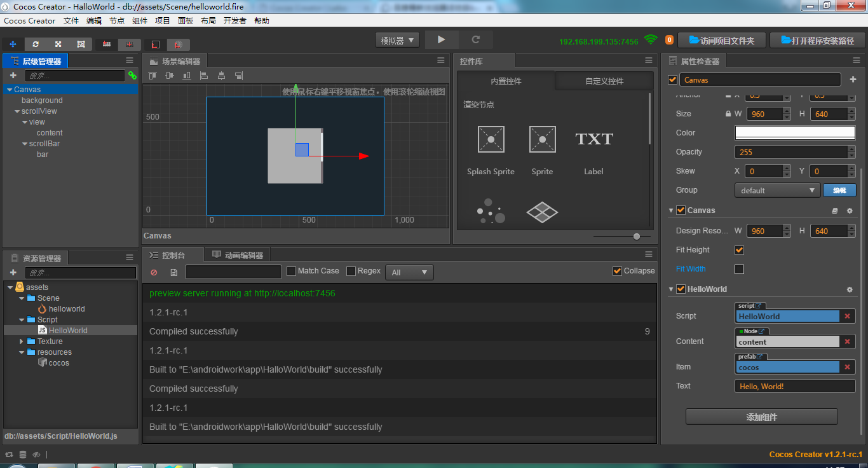The image size is (868, 468).
Task: Create a new asset with plus icon
Action: click(13, 272)
